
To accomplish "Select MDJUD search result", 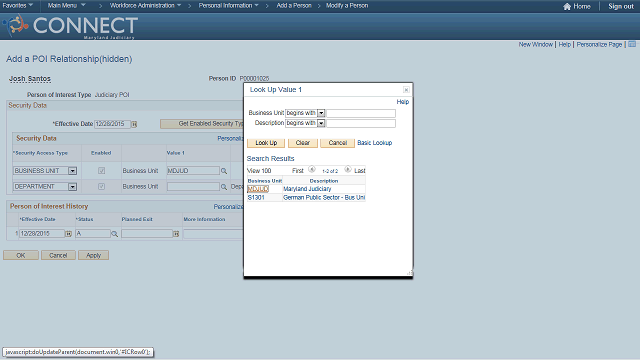I will click(x=258, y=189).
